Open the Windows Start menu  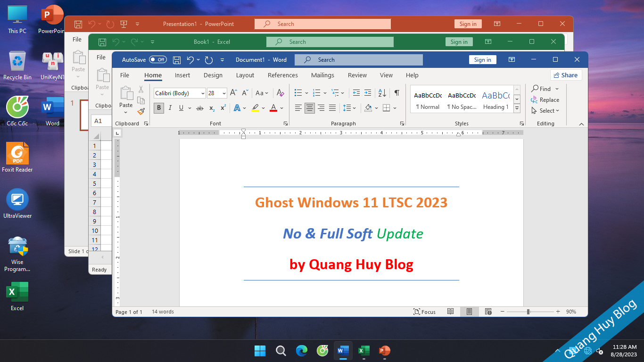point(260,351)
